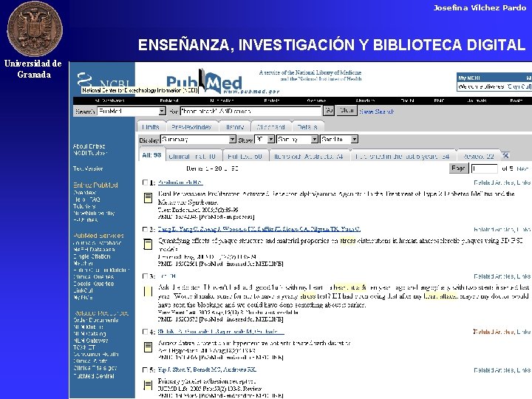
Task: Tick checkbox for result 2
Action: click(146, 229)
